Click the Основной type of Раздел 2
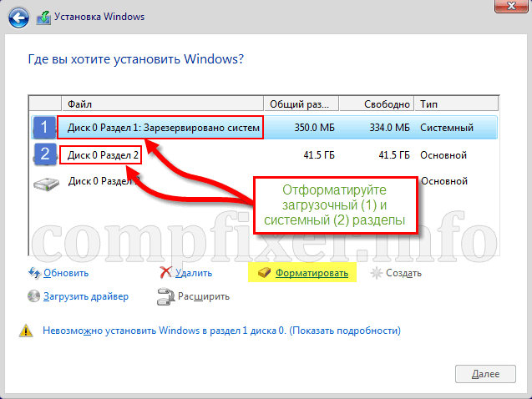This screenshot has width=532, height=399. [x=443, y=155]
